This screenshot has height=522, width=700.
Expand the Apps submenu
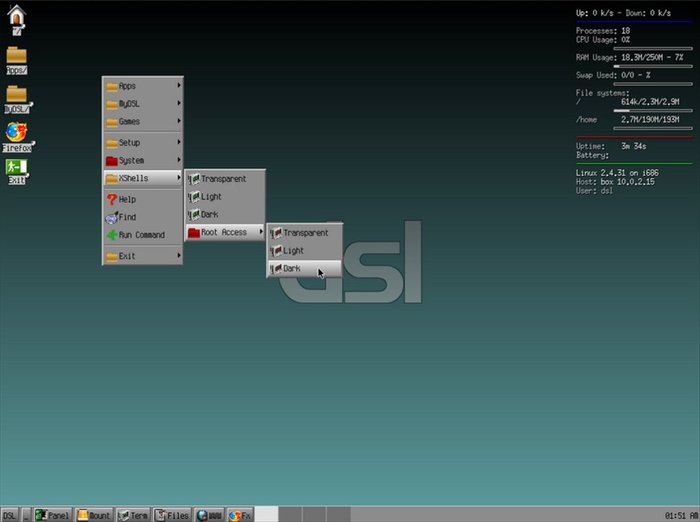pos(143,86)
